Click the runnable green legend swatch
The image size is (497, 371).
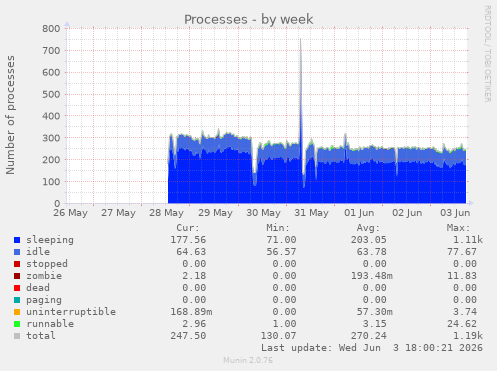coord(17,324)
